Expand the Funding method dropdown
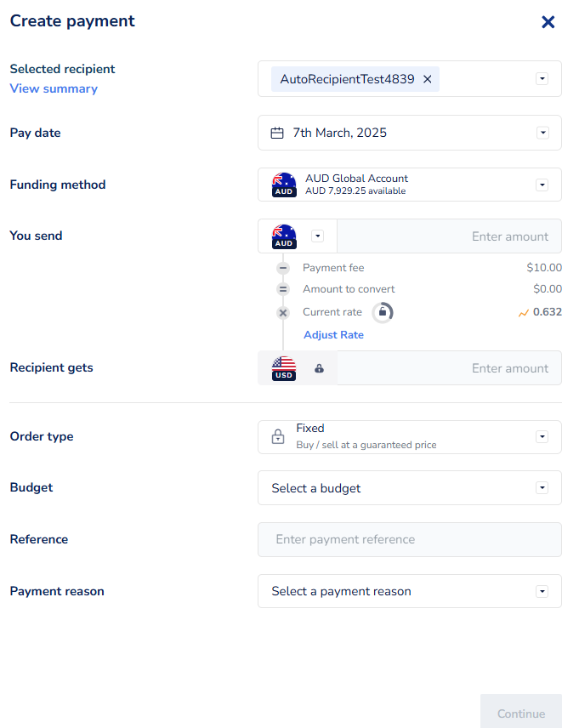Image resolution: width=579 pixels, height=728 pixels. coord(542,185)
